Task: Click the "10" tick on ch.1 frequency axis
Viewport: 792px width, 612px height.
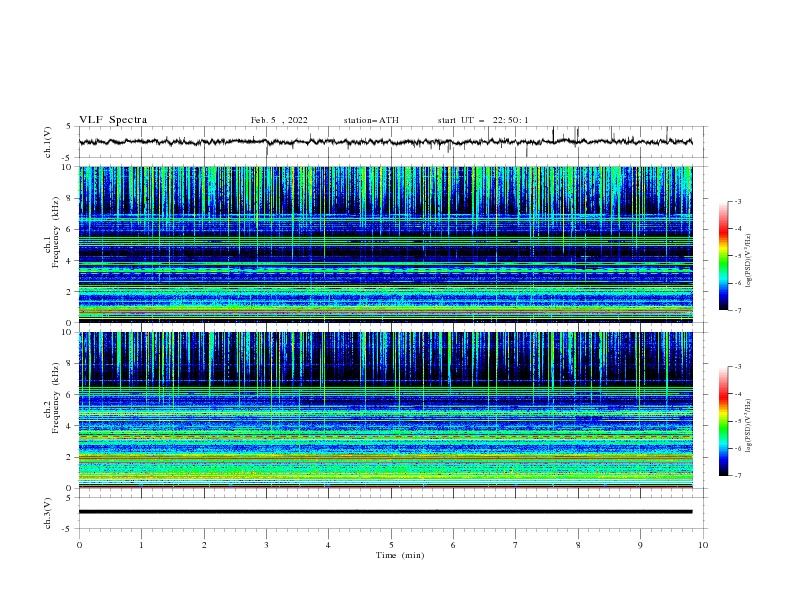Action: tap(68, 167)
